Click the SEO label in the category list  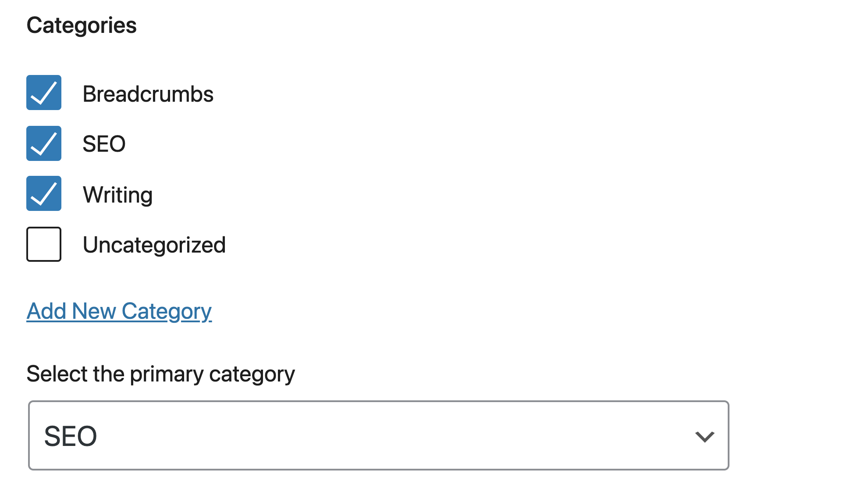[104, 144]
